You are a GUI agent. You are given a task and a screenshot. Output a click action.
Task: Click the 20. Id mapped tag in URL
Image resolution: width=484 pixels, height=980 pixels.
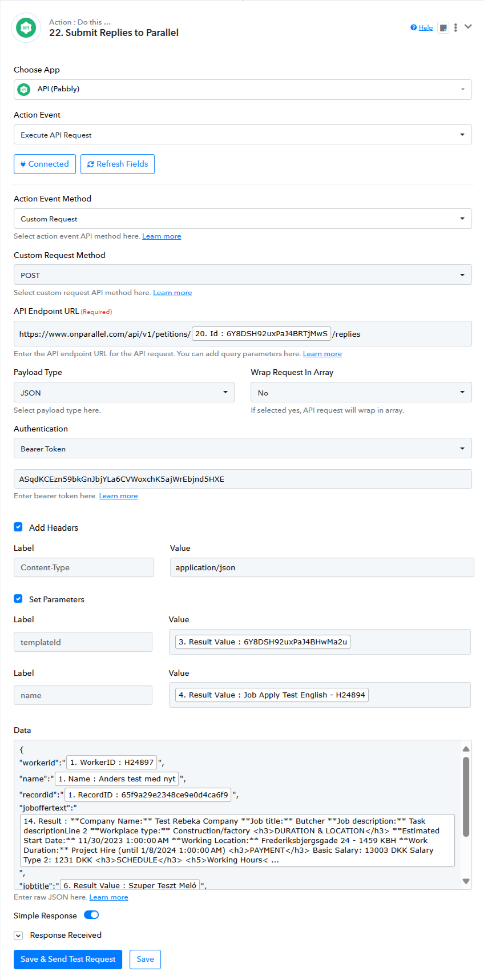click(261, 333)
